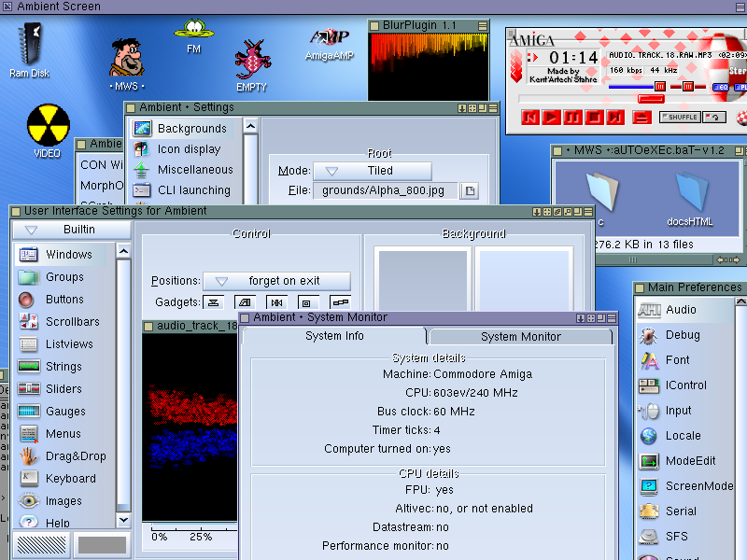
Task: Click file chooser button beside File field
Action: pos(470,191)
